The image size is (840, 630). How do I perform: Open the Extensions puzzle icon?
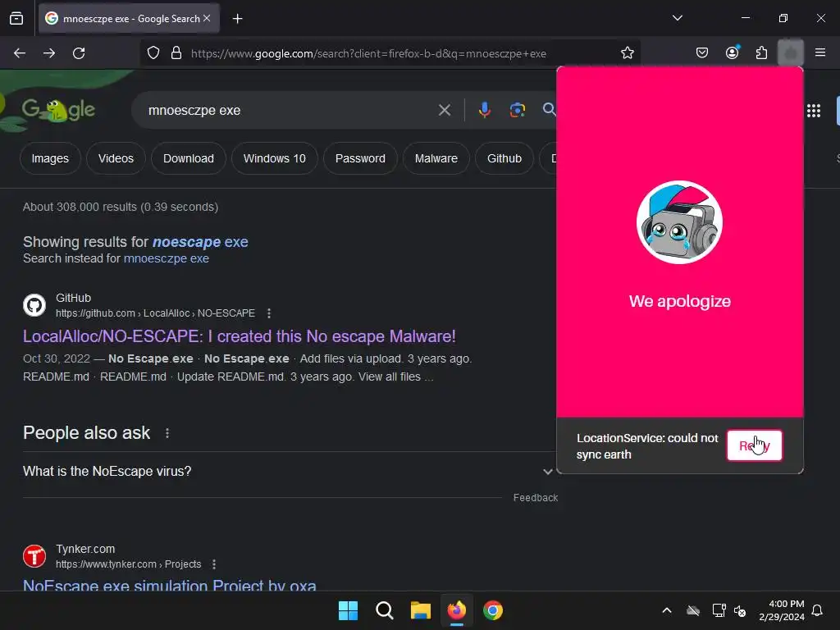(x=761, y=53)
